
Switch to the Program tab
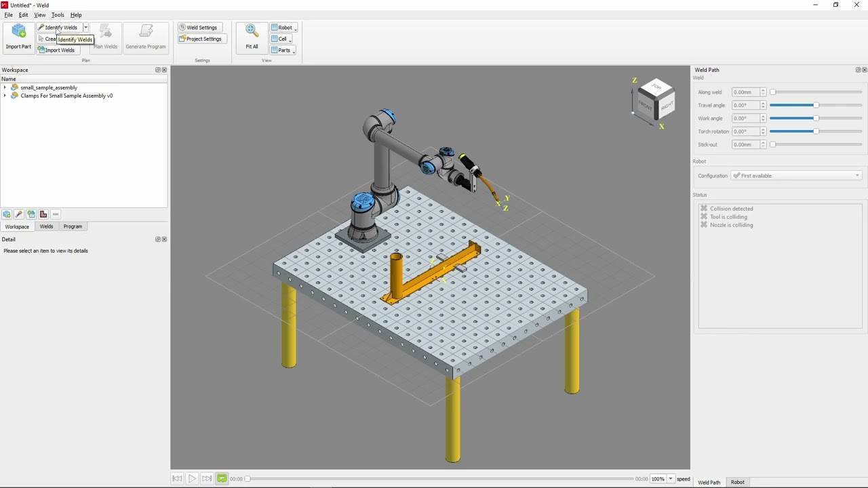pyautogui.click(x=73, y=226)
